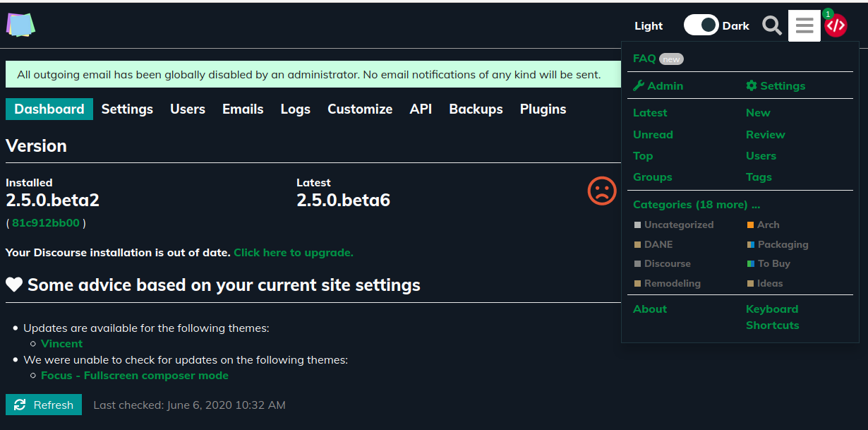Open the commit hash 81c912bb00 link
The height and width of the screenshot is (430, 868).
click(46, 223)
